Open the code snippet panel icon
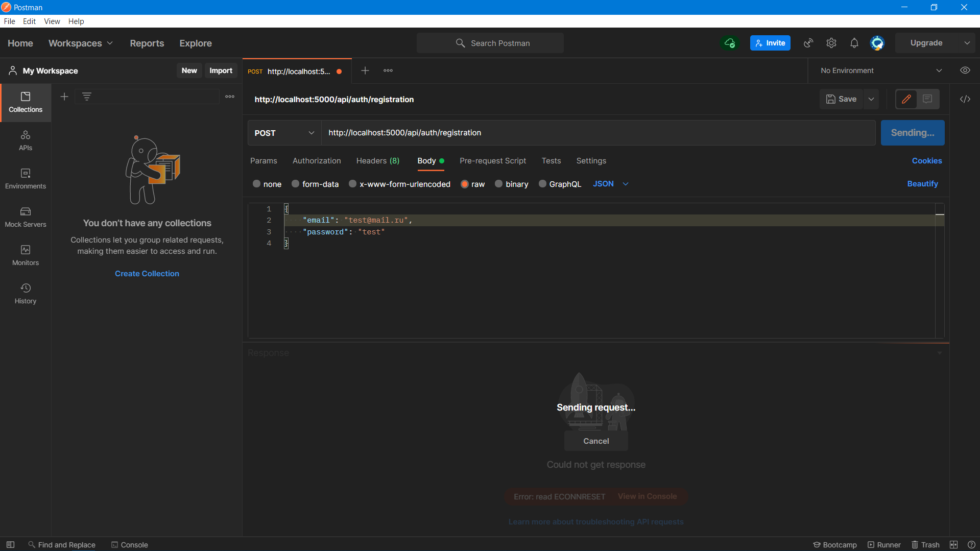Screen dimensions: 980x551 coord(965,99)
